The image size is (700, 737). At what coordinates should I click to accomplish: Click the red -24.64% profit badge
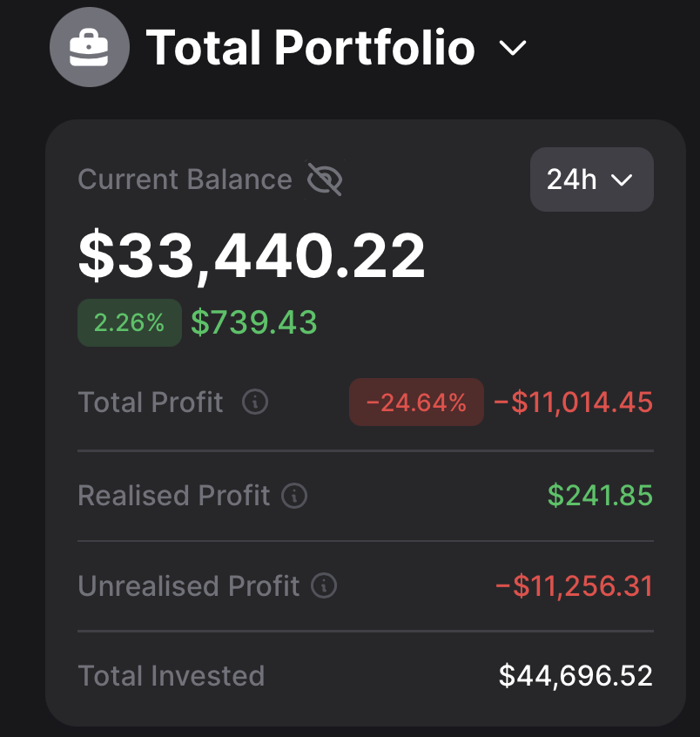[x=416, y=402]
